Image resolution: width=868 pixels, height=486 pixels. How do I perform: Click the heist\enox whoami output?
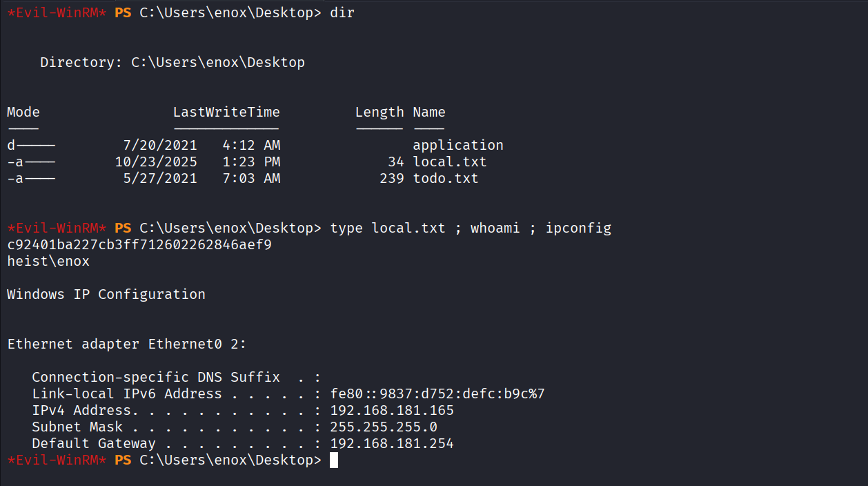(x=48, y=262)
